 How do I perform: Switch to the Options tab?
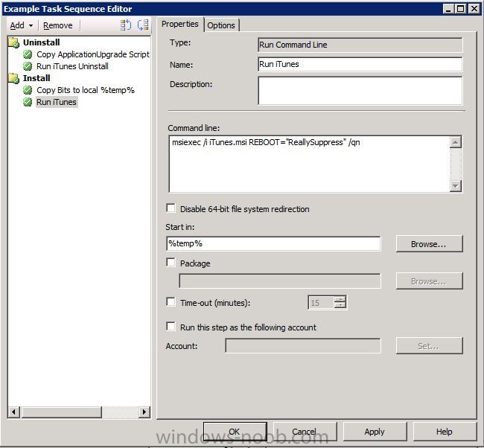coord(221,25)
